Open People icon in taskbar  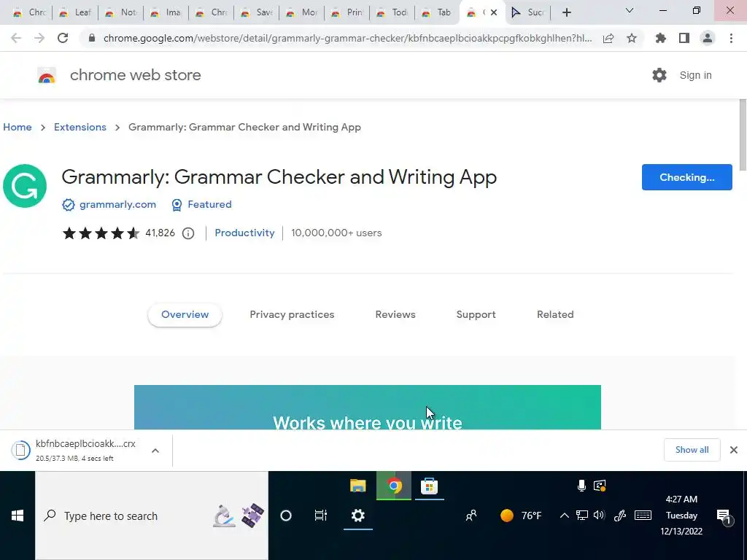click(x=471, y=516)
